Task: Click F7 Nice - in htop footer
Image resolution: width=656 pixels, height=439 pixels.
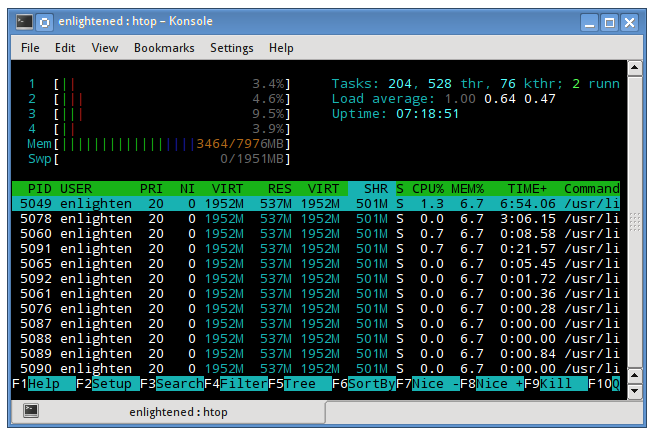Action: (428, 383)
